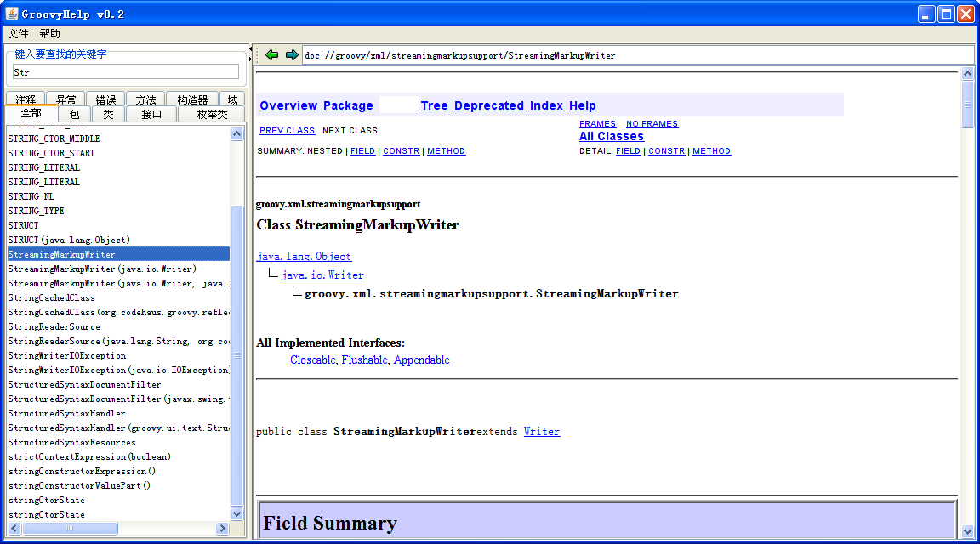Image resolution: width=980 pixels, height=544 pixels.
Task: Click the Writer link after extends
Action: (542, 432)
